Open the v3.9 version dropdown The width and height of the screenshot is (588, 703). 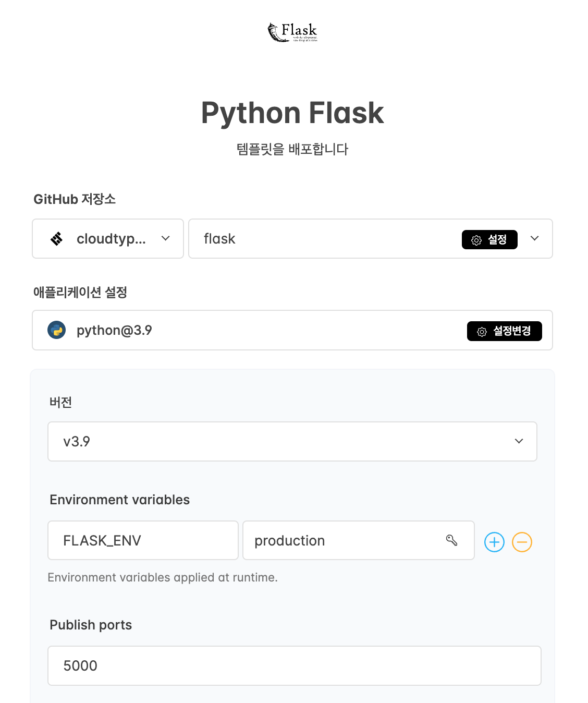click(292, 441)
